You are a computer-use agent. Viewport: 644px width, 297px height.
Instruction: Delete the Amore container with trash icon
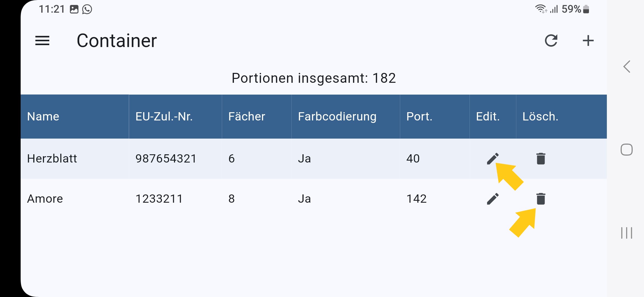(x=541, y=199)
